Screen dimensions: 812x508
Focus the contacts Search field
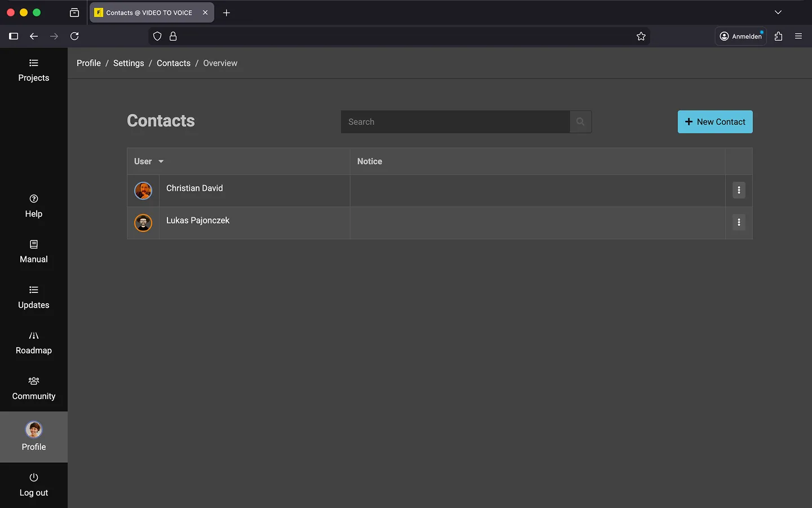coord(454,122)
